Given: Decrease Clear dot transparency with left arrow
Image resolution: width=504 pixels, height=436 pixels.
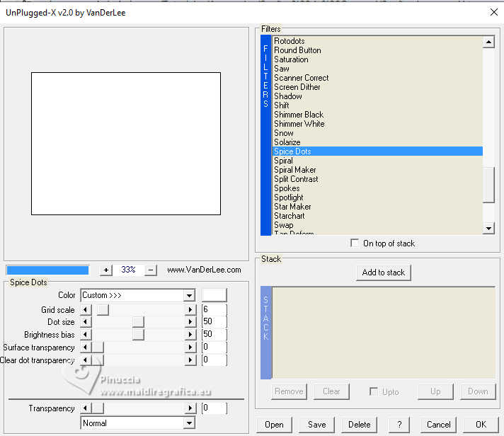Looking at the screenshot, I should [85, 360].
